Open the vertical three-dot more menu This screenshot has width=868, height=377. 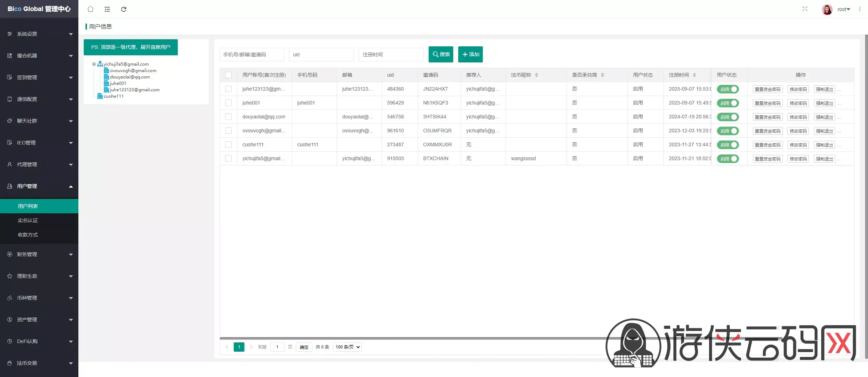click(859, 9)
